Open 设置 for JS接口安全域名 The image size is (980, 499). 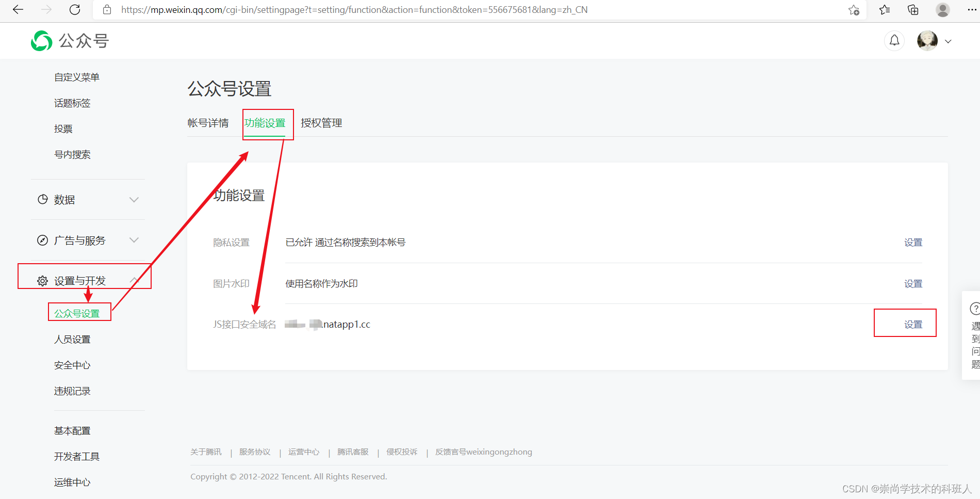(913, 324)
